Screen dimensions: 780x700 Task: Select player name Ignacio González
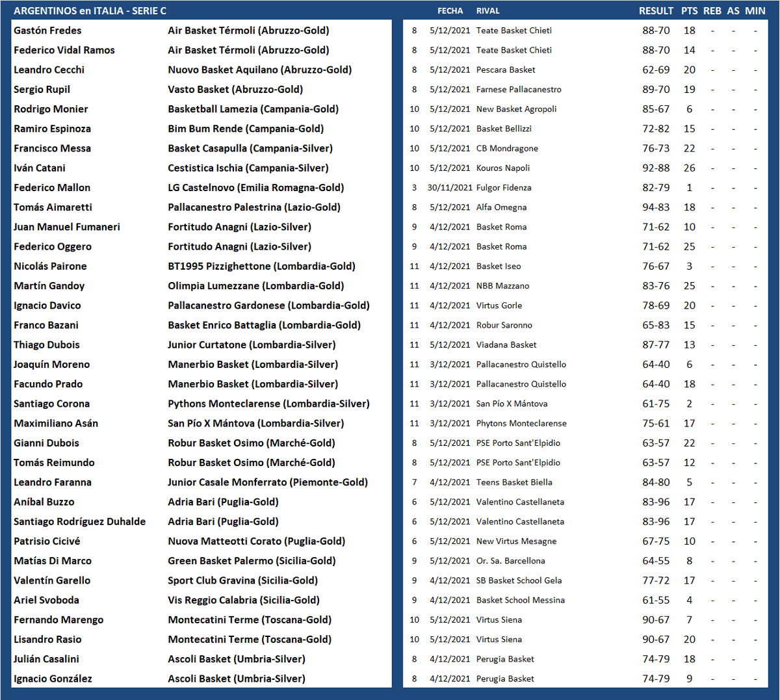point(53,679)
